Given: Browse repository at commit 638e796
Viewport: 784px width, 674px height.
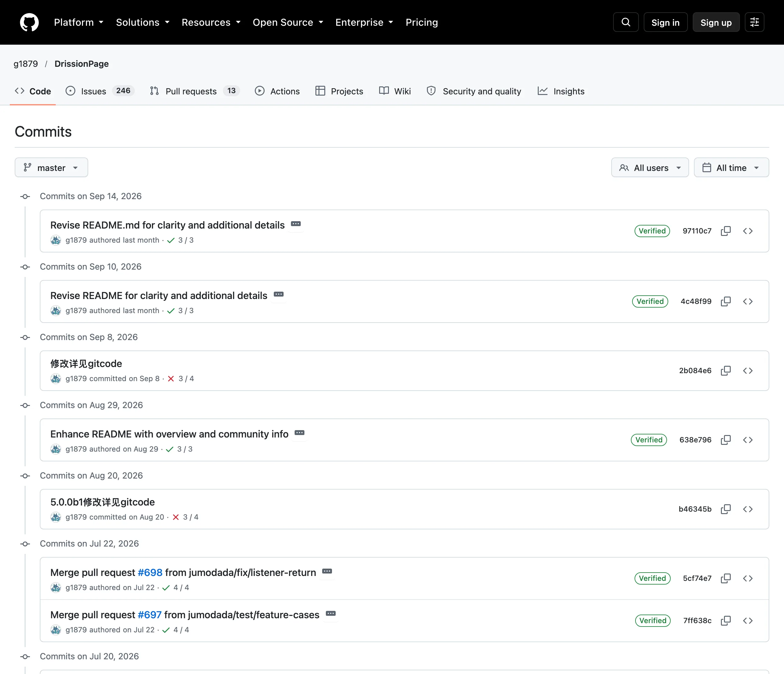Looking at the screenshot, I should click(748, 440).
